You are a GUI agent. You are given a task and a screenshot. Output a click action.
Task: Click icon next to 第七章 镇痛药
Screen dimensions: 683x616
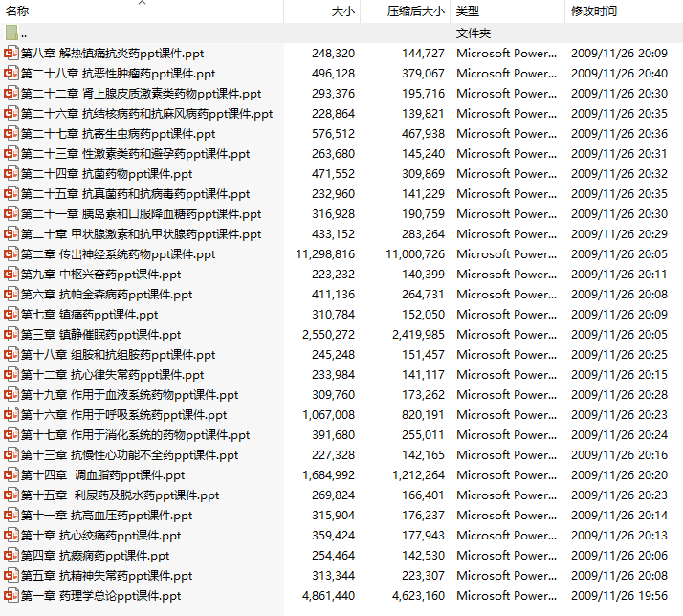(11, 314)
